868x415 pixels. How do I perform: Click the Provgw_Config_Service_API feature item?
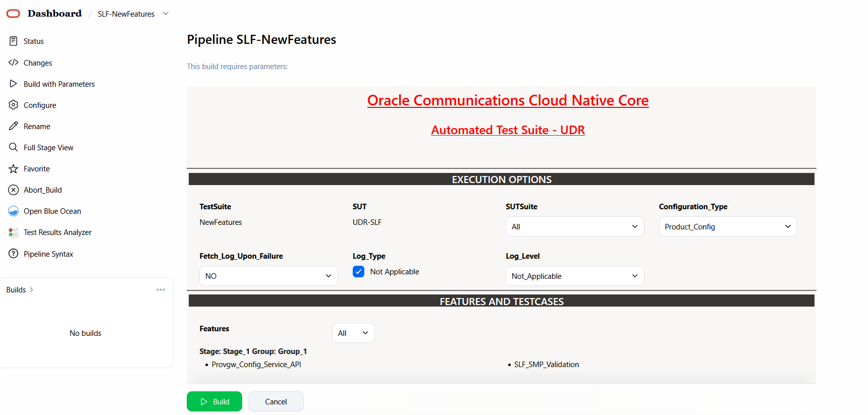(x=256, y=365)
